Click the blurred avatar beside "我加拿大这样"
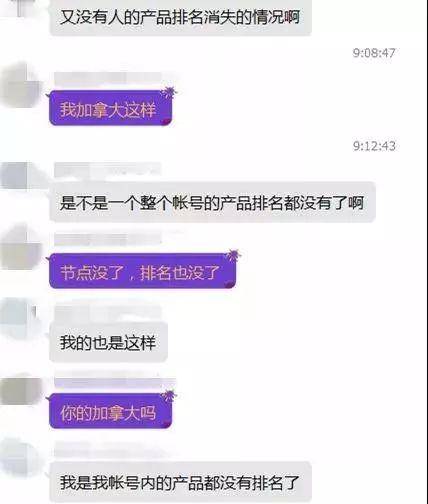428x504 pixels. click(21, 85)
